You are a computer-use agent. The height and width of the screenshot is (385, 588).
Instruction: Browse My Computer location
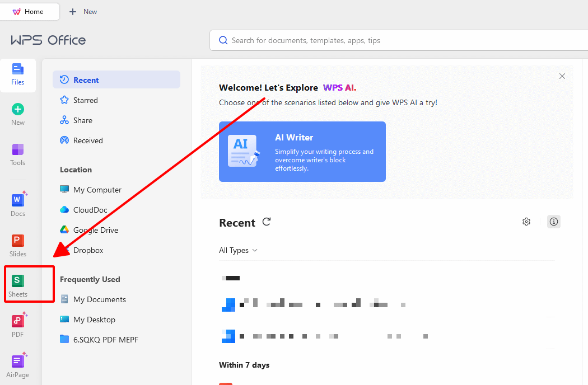click(116, 190)
